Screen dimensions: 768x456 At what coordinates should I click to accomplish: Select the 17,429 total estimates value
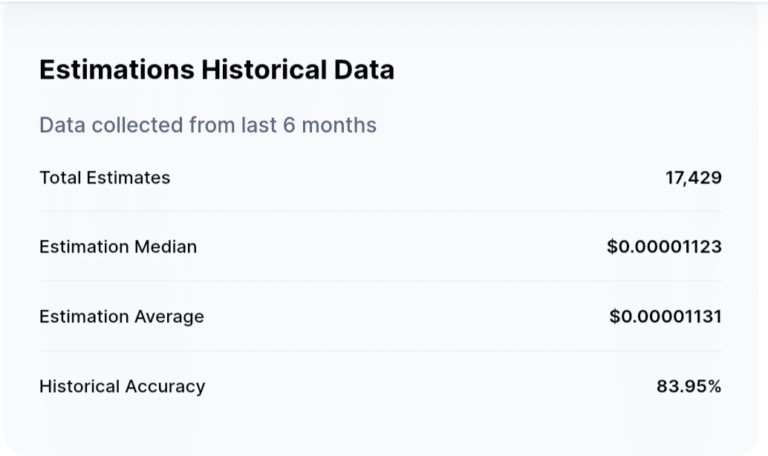point(693,177)
